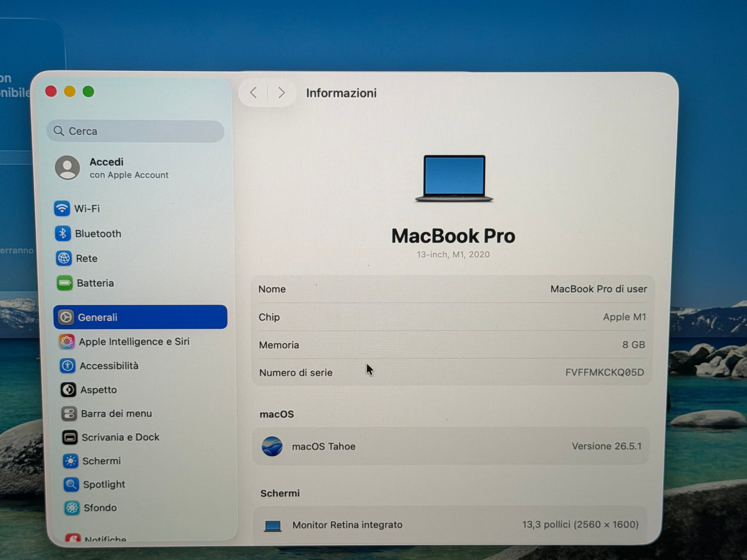Screen dimensions: 747x560
Task: Select Batteria label in sidebar
Action: 95,283
